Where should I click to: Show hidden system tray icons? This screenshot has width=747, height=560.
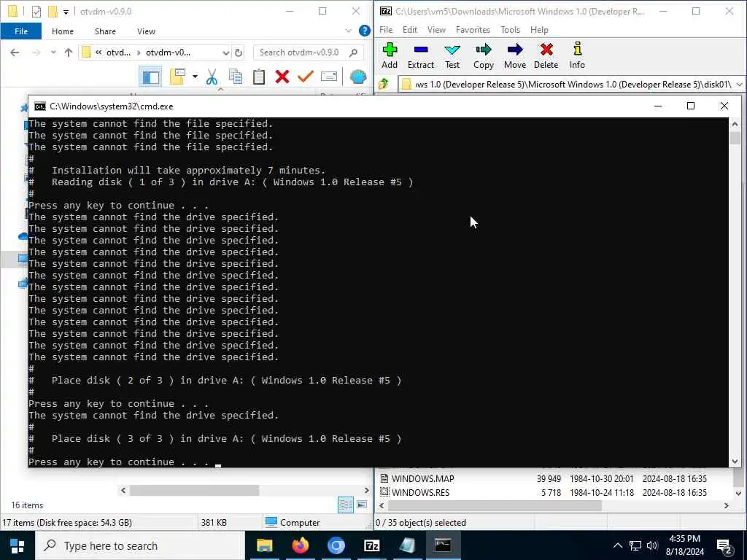click(617, 545)
